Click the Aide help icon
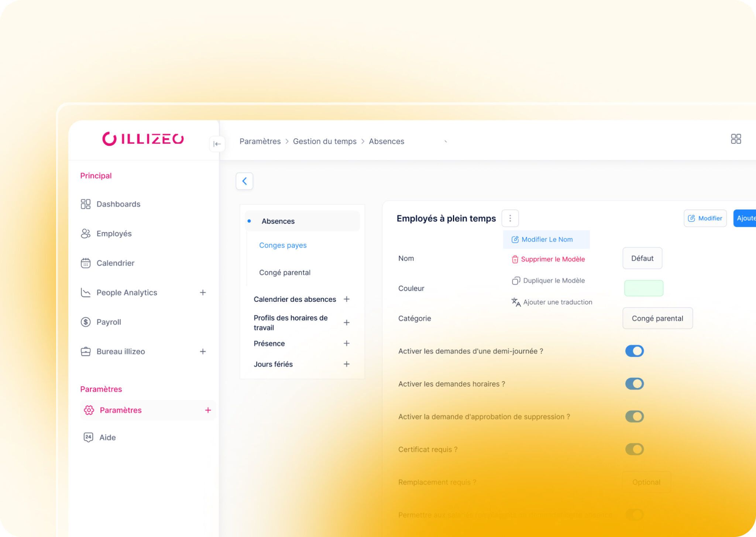756x537 pixels. (x=88, y=437)
